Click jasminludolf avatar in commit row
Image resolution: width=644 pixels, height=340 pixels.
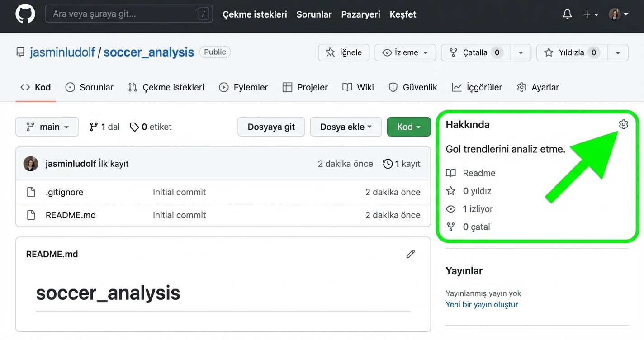[x=31, y=164]
